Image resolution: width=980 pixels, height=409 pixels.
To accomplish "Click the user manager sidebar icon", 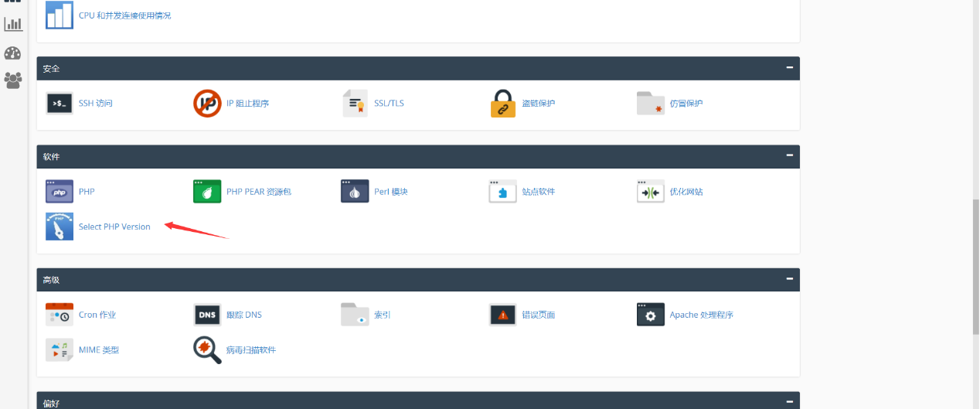I will coord(13,80).
